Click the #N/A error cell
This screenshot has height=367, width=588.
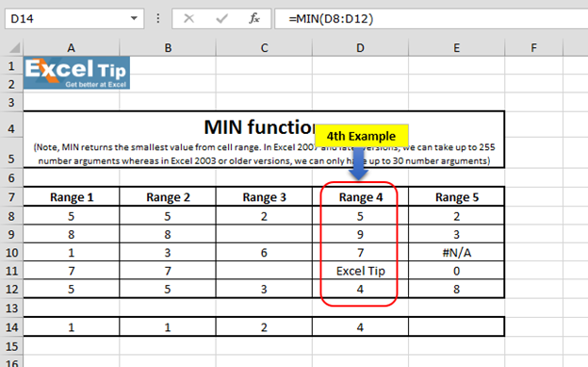coord(456,253)
